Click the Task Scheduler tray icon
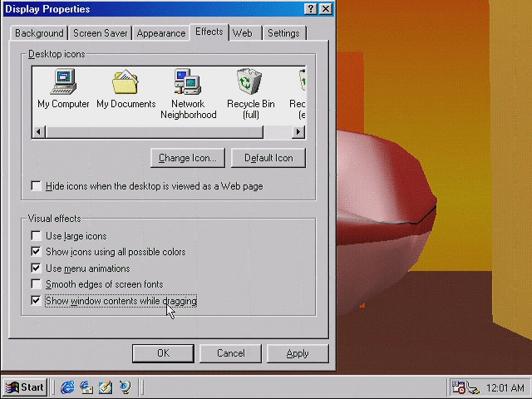532x399 pixels. [x=458, y=387]
